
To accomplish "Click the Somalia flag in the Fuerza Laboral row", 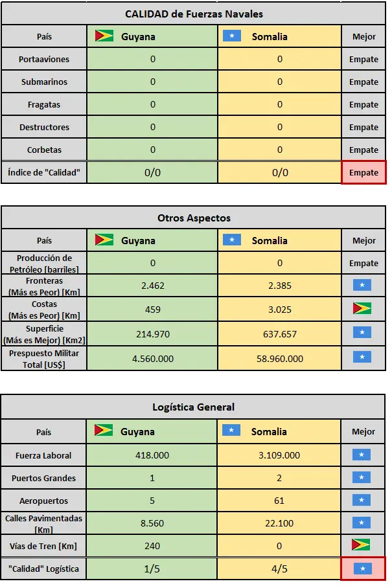I will coord(362,455).
